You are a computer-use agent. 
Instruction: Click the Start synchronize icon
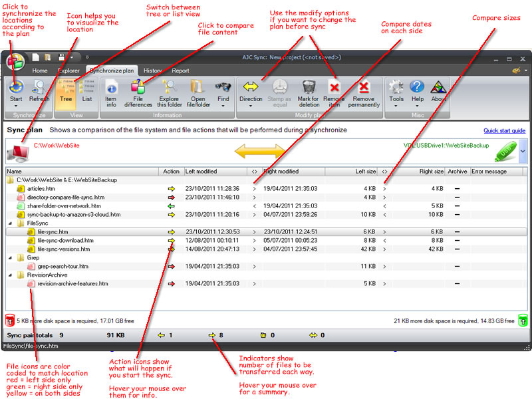click(x=16, y=87)
